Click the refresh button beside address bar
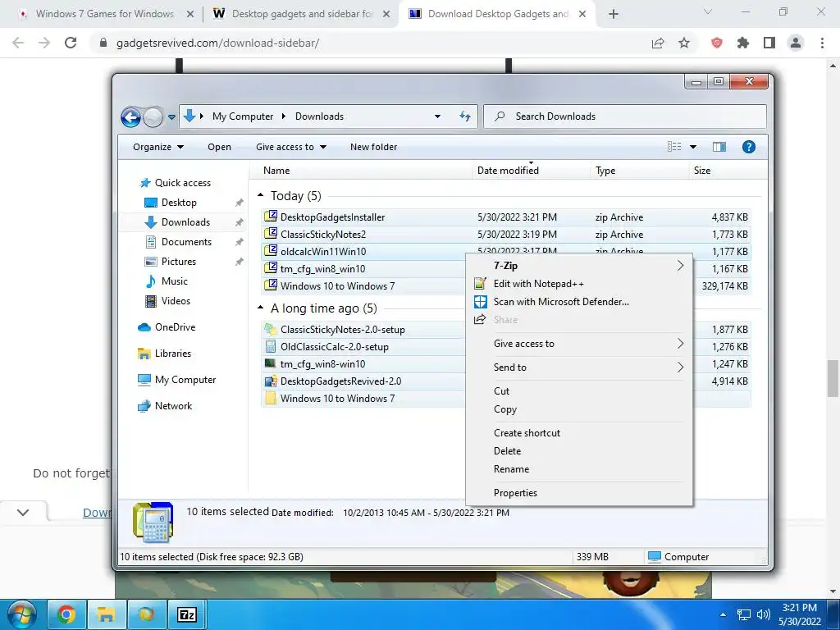Viewport: 840px width, 630px height. (464, 116)
